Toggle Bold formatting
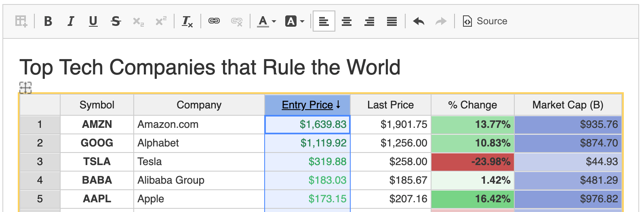 [48, 21]
